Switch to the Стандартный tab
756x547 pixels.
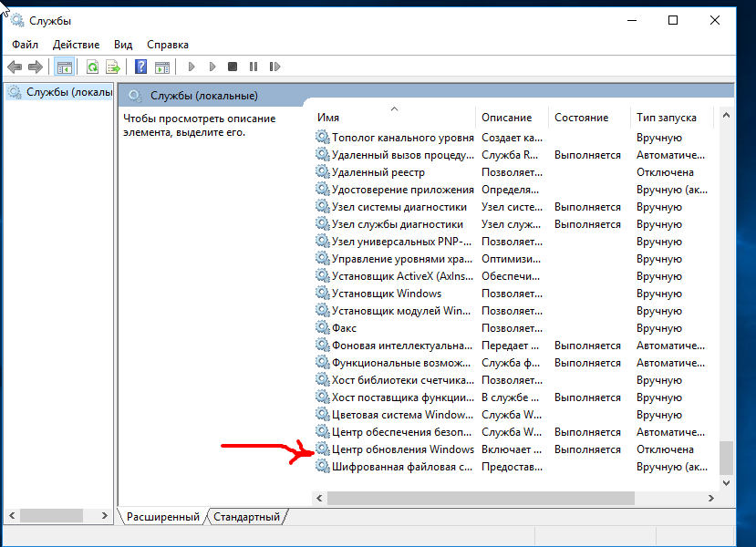(x=246, y=517)
